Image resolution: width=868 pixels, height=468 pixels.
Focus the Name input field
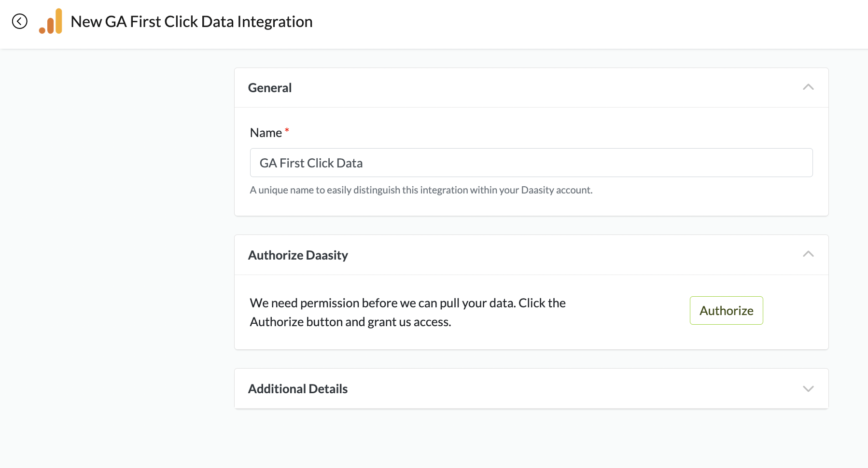pyautogui.click(x=531, y=163)
